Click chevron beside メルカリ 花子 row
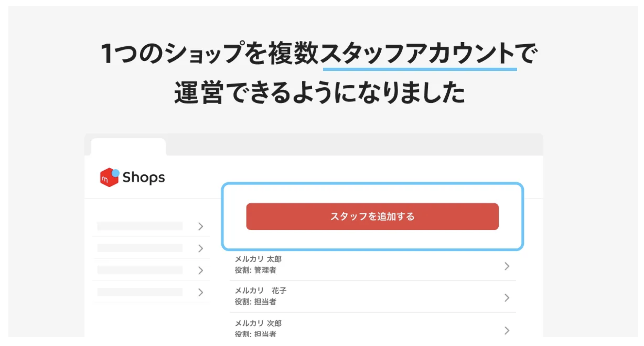 point(507,298)
